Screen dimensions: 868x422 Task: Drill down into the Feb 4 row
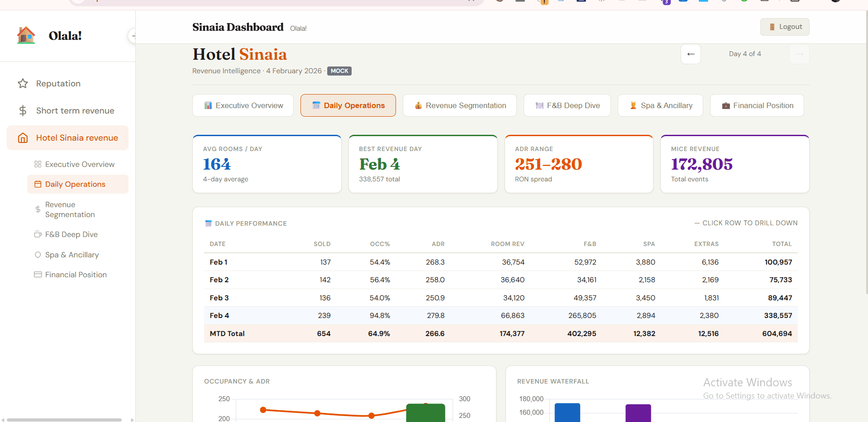pos(501,316)
